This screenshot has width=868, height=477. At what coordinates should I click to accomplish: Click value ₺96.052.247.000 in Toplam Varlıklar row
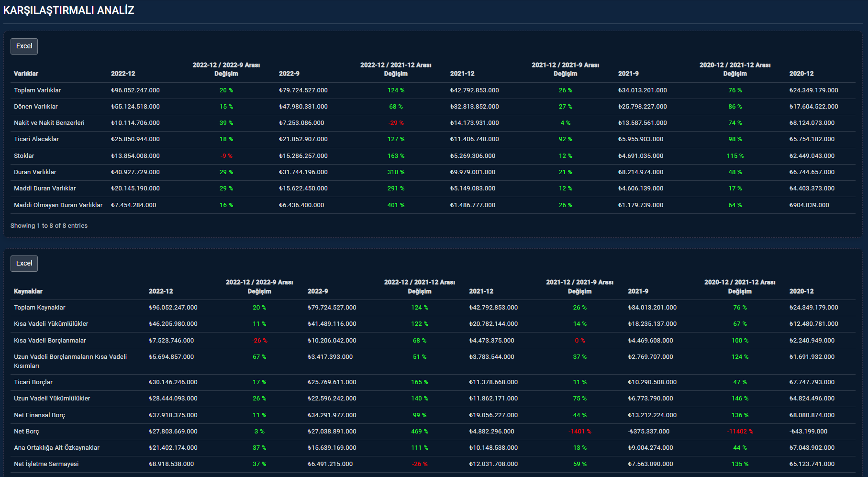[x=135, y=90]
